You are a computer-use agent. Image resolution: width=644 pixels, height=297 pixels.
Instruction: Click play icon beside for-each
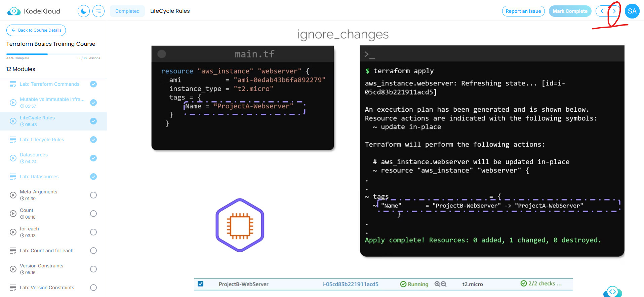pos(13,232)
